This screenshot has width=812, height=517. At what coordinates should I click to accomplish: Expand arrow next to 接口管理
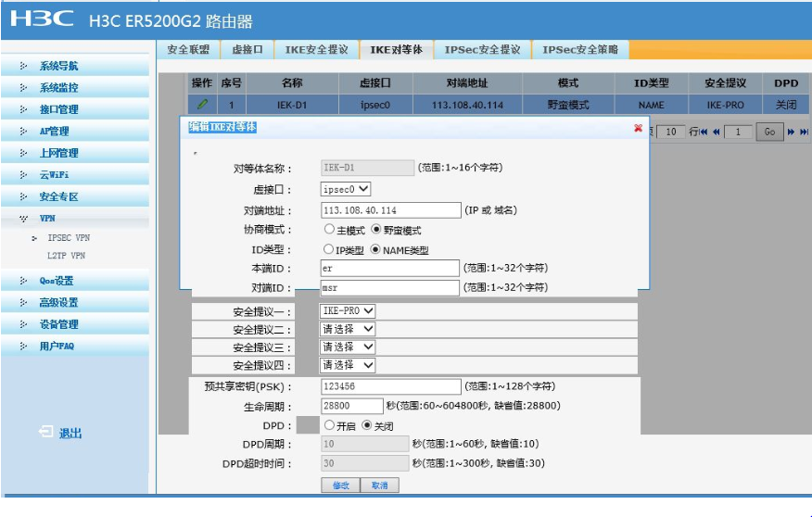point(23,109)
